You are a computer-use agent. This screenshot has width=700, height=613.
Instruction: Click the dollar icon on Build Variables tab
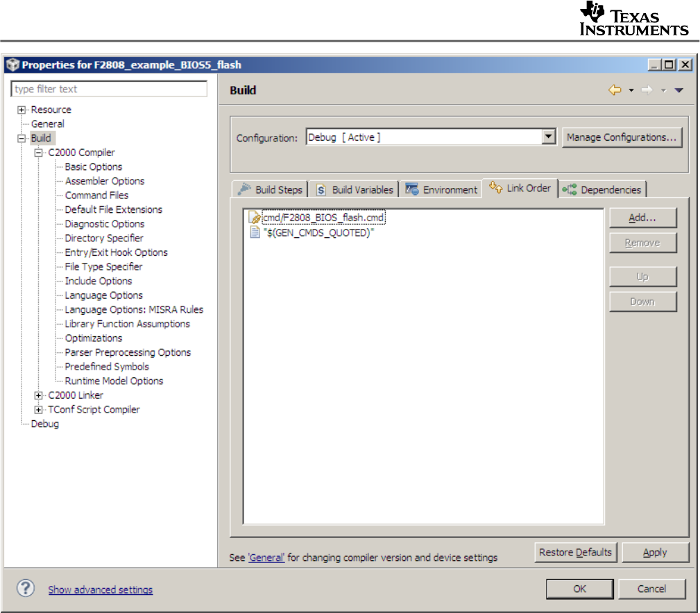click(321, 189)
